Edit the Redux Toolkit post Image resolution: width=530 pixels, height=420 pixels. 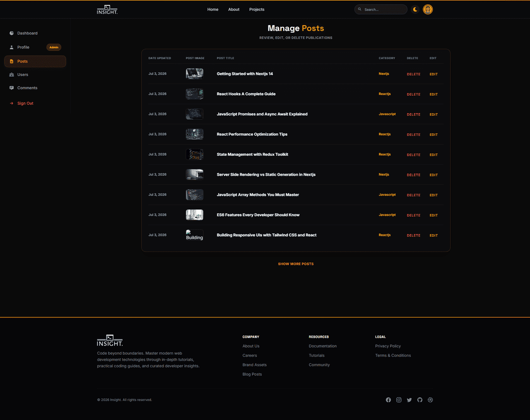tap(434, 155)
